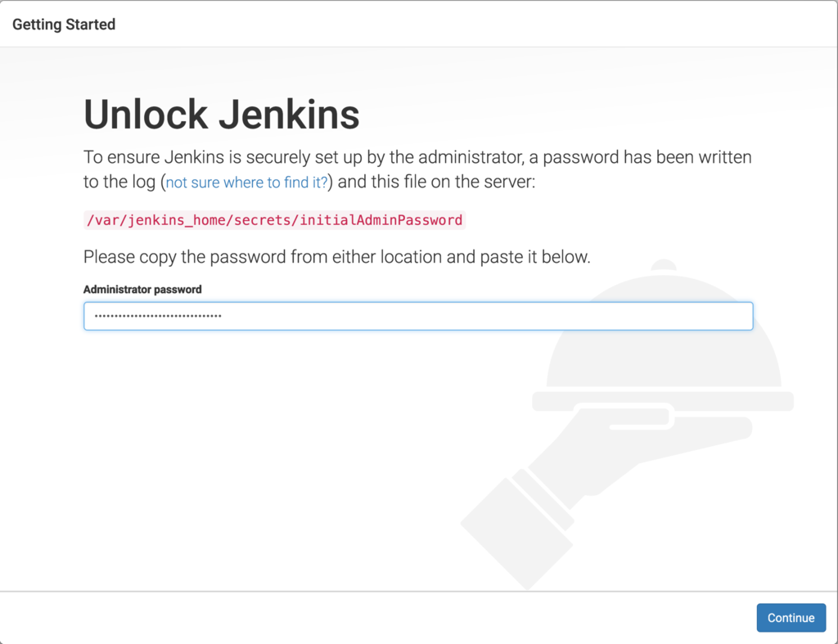
Task: Click the 'Getting Started' title text
Action: [x=64, y=25]
